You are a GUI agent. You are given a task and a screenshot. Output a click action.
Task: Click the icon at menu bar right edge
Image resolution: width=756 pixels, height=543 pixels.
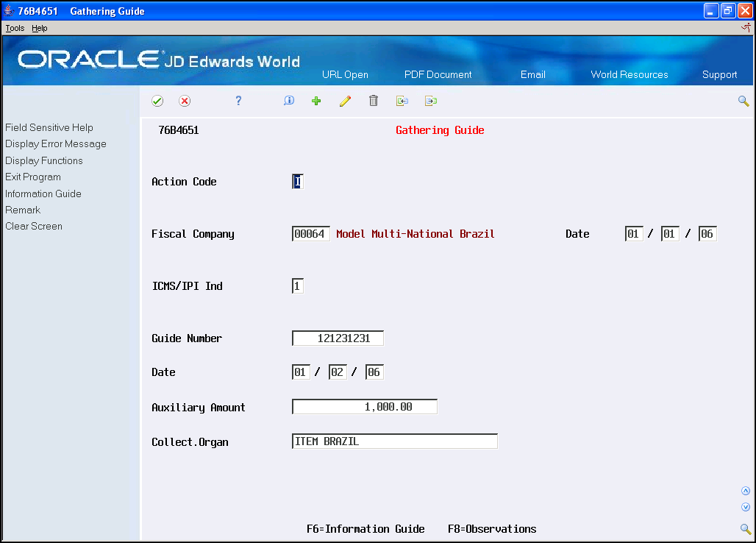(746, 27)
